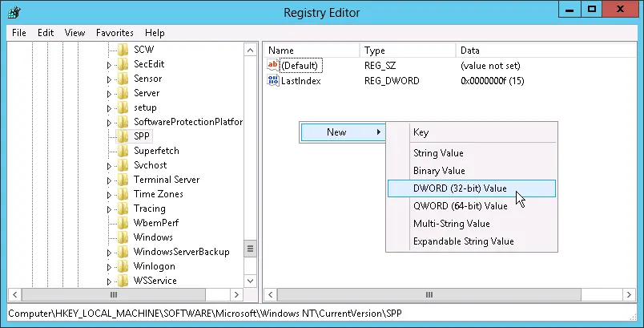Expand the Time Zones key
644x328 pixels.
pos(109,195)
